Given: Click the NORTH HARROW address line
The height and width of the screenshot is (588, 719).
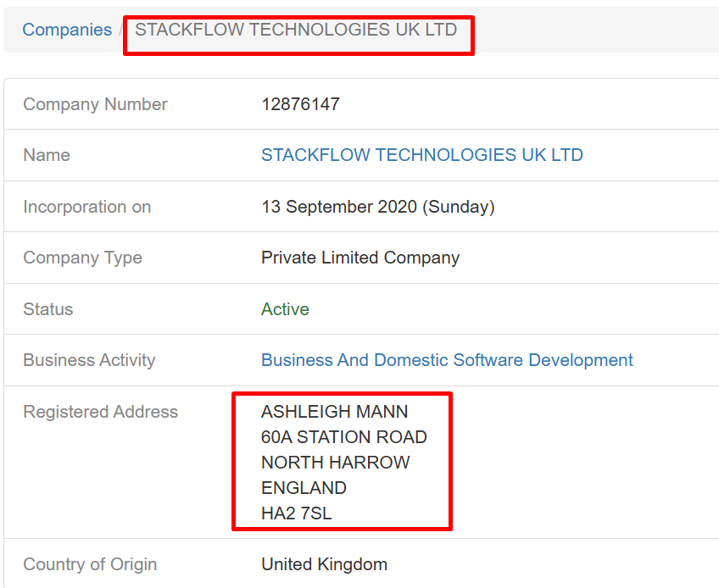Looking at the screenshot, I should click(335, 463).
